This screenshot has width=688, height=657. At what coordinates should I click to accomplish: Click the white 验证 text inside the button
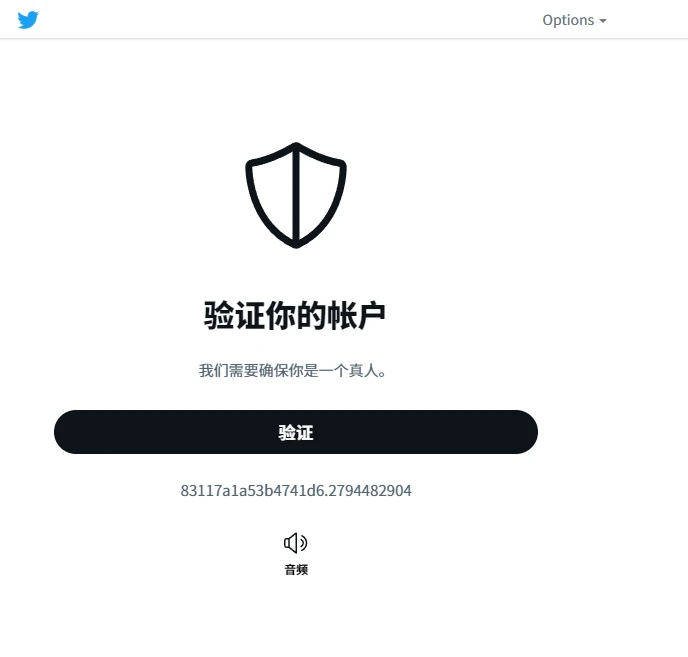pos(296,432)
